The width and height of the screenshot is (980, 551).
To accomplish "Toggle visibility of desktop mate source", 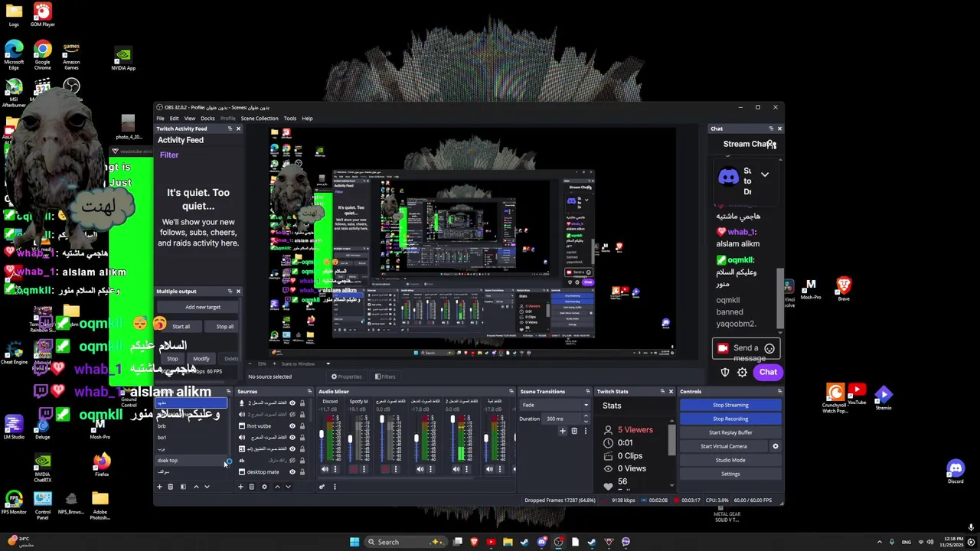I will (x=292, y=472).
